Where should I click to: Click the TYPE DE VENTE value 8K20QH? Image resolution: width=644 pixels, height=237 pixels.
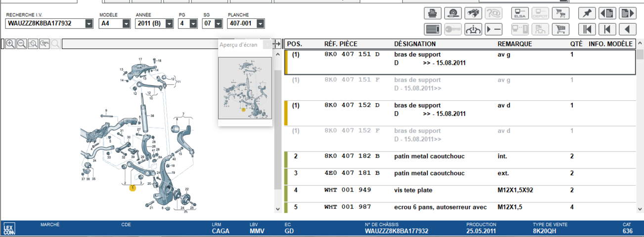click(x=545, y=231)
